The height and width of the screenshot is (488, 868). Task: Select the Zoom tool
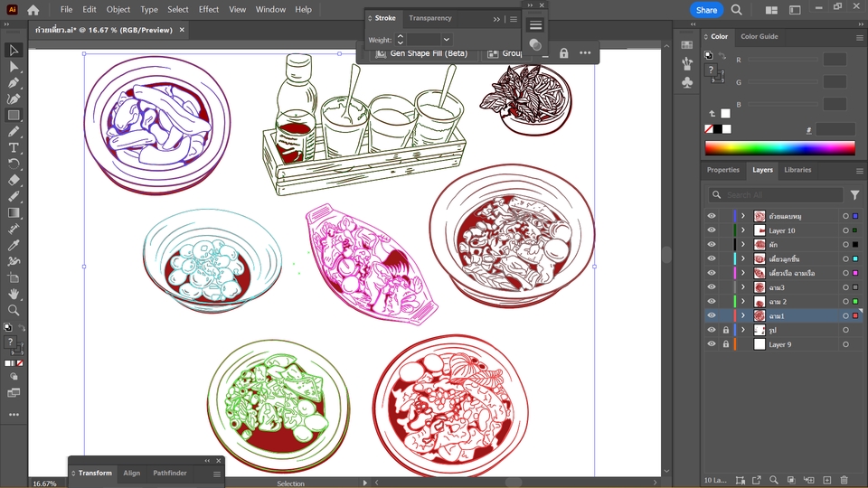click(14, 310)
